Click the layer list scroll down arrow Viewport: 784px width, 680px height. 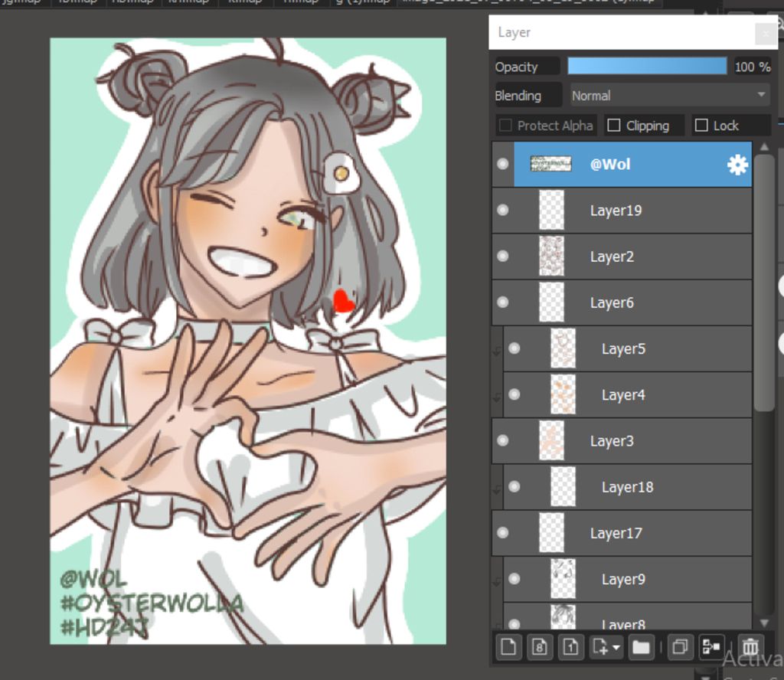(x=764, y=623)
